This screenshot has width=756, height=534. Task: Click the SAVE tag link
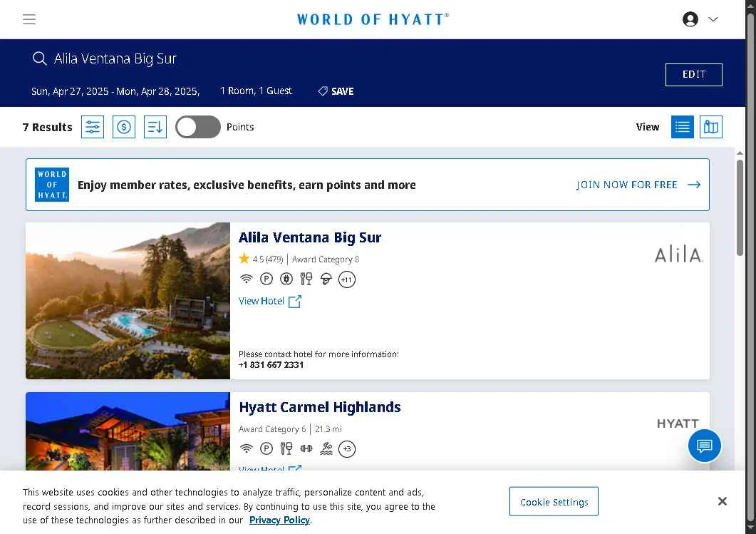(336, 91)
